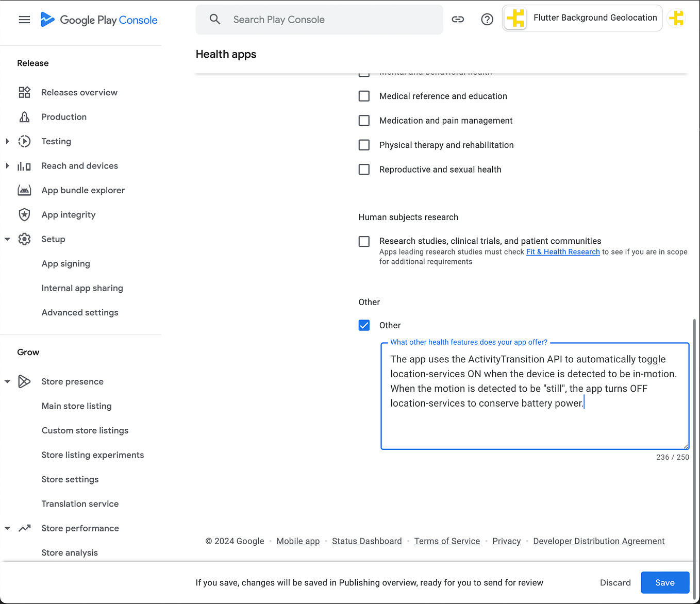Click the Production icon in sidebar
700x604 pixels.
[x=24, y=117]
